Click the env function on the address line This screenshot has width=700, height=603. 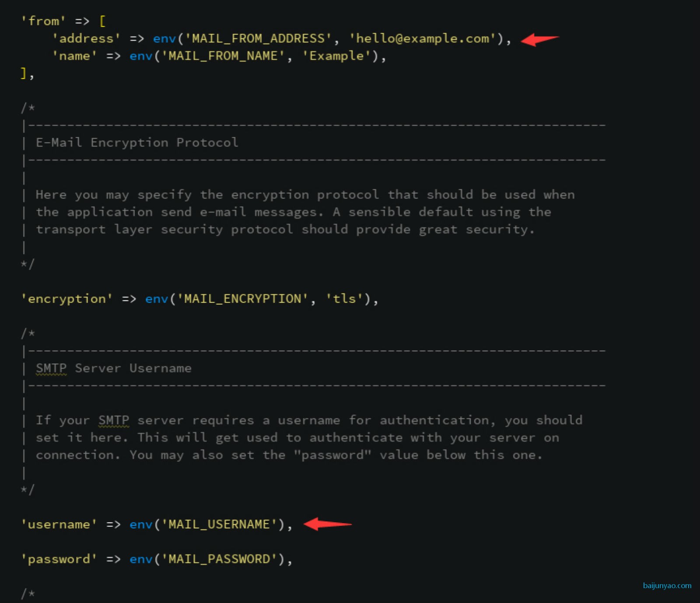[x=164, y=38]
